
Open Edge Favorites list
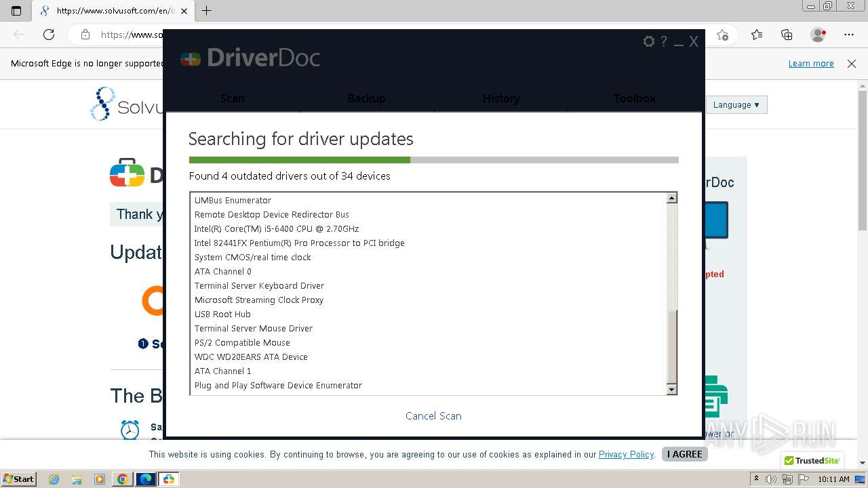[x=757, y=35]
